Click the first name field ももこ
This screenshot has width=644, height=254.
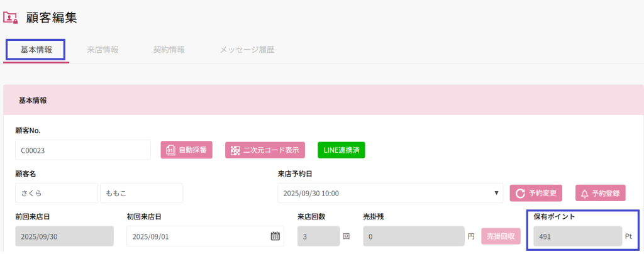[141, 193]
